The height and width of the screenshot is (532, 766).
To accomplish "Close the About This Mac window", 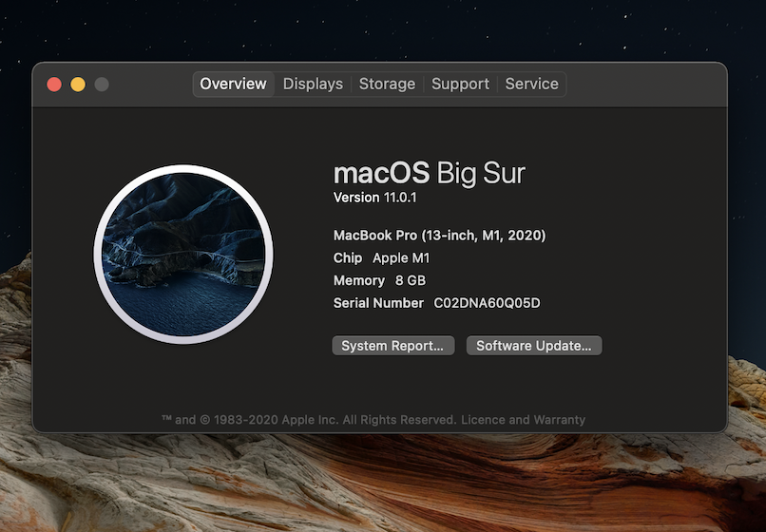I will tap(54, 85).
